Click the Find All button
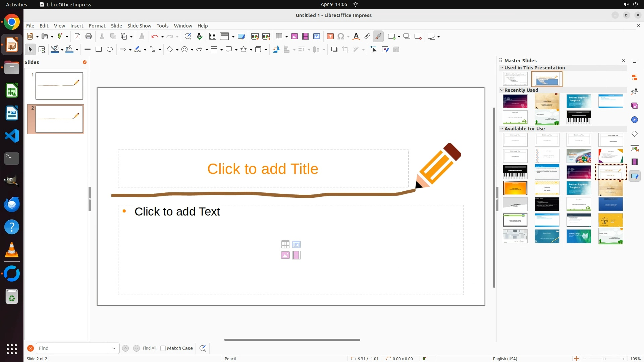 [149, 348]
